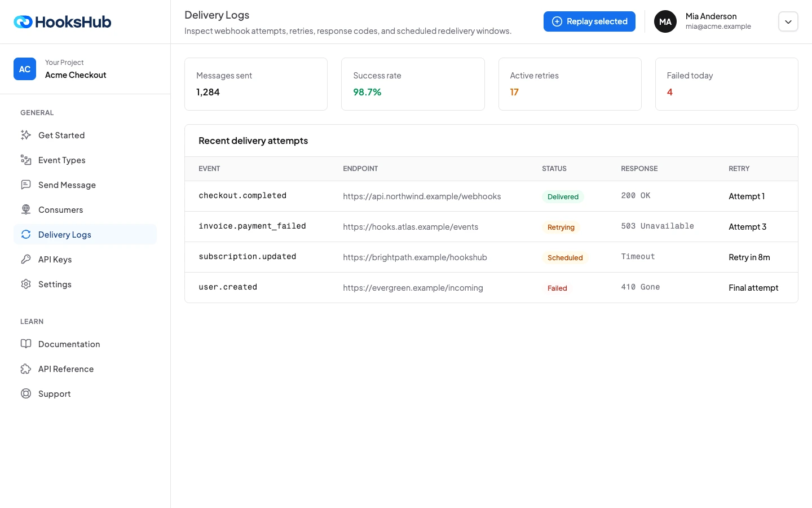Click the plus icon in Replay selected
812x508 pixels.
click(x=557, y=21)
